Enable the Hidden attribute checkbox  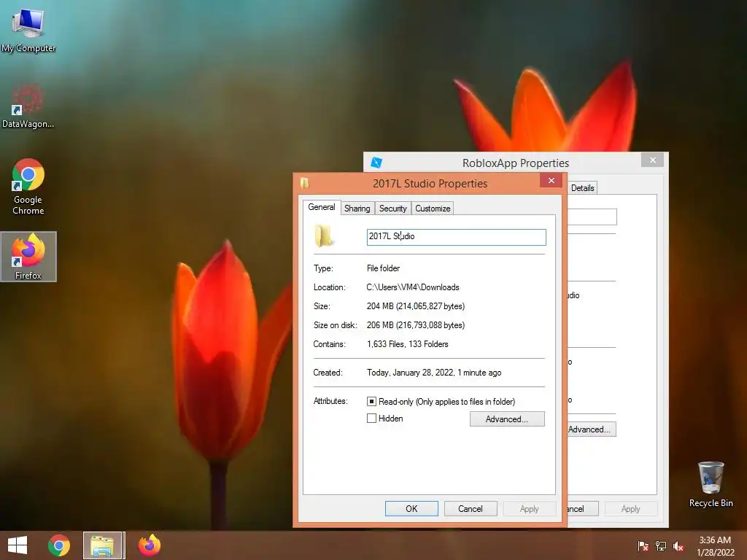coord(371,418)
